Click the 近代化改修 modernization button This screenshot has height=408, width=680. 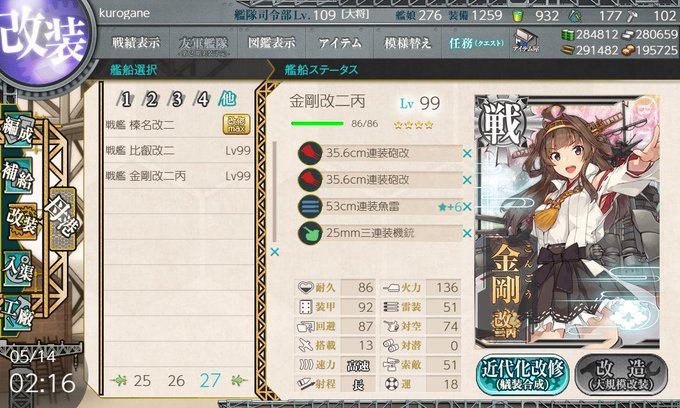[x=523, y=375]
